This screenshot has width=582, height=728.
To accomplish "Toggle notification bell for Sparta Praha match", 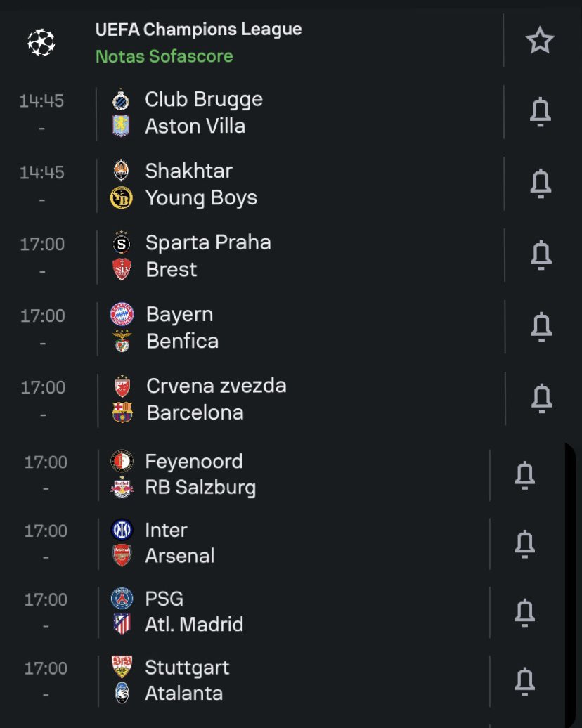I will 541,255.
